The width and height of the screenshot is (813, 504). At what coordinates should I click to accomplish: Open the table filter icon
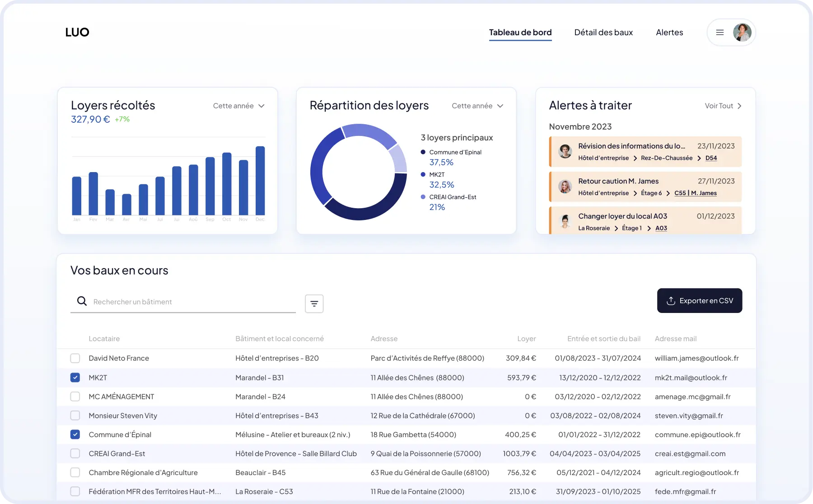(x=314, y=304)
